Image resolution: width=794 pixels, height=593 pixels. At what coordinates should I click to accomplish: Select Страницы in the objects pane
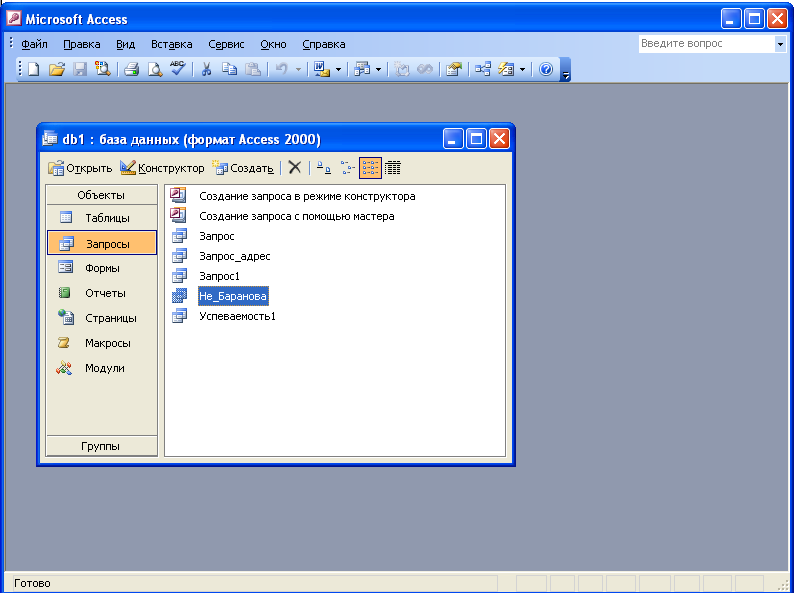[101, 318]
